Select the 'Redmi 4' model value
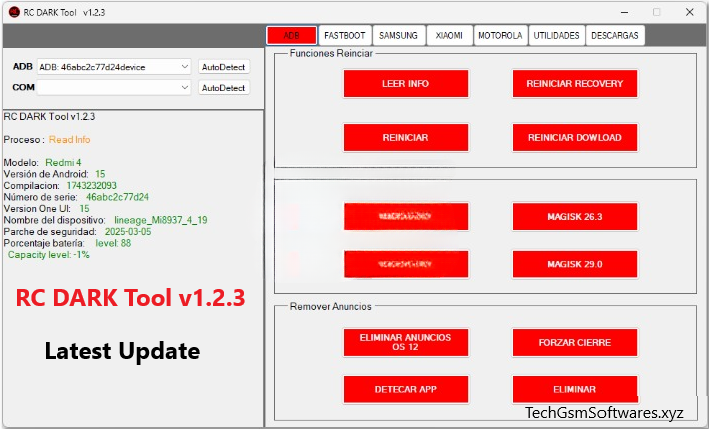709x429 pixels. [63, 162]
